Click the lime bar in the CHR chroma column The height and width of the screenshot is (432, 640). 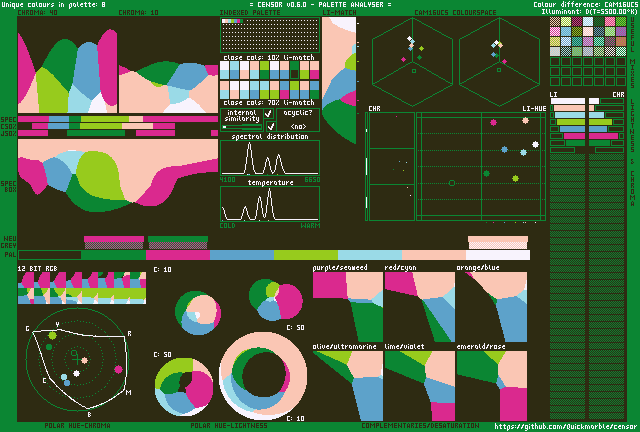[x=600, y=122]
